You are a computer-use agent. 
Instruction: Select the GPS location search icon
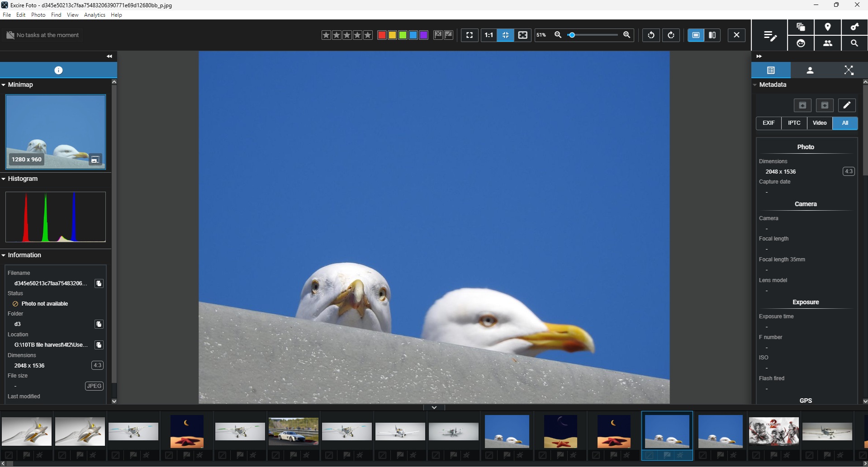[828, 27]
